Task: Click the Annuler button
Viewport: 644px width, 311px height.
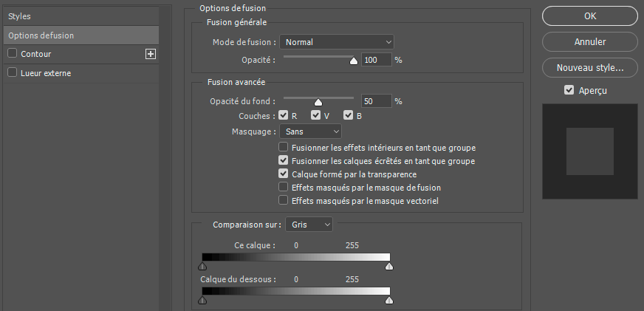Action: [x=589, y=41]
